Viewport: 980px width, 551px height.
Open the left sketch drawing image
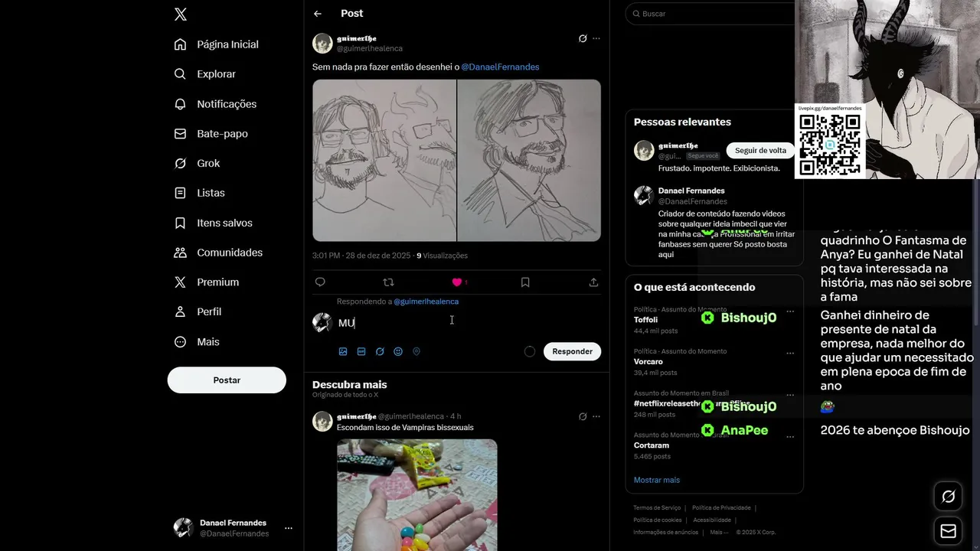tap(384, 161)
